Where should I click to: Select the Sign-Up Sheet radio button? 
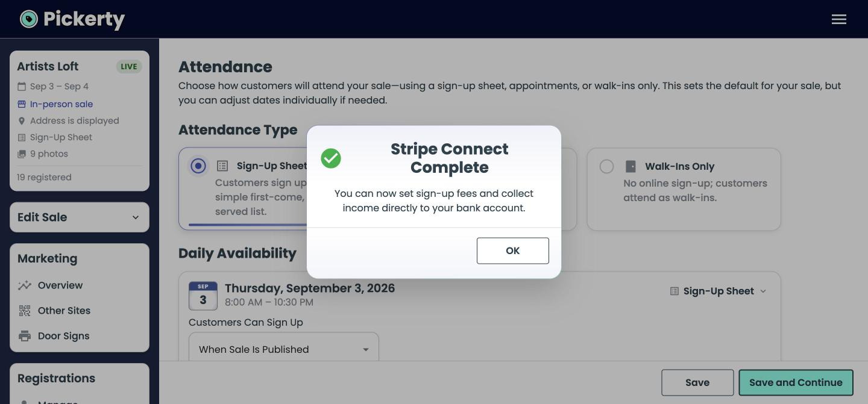tap(198, 166)
